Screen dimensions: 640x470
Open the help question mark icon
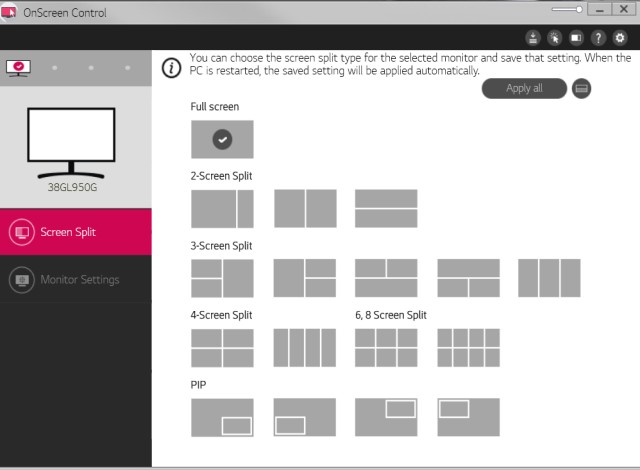598,38
